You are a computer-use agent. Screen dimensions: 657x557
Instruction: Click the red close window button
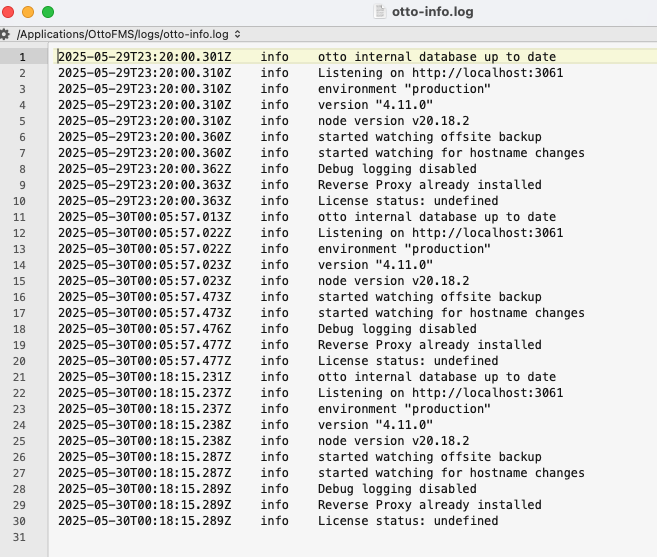click(8, 12)
